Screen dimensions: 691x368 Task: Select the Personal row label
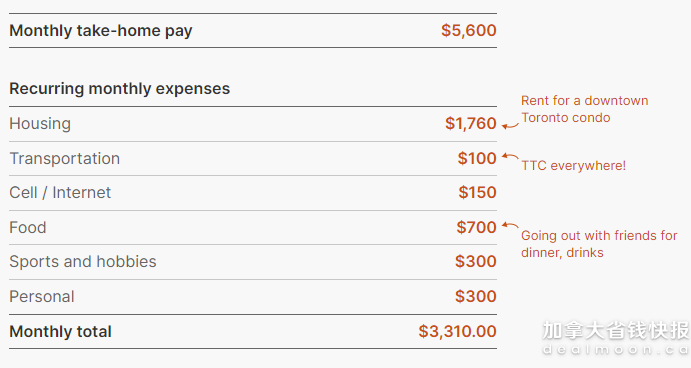coord(42,297)
